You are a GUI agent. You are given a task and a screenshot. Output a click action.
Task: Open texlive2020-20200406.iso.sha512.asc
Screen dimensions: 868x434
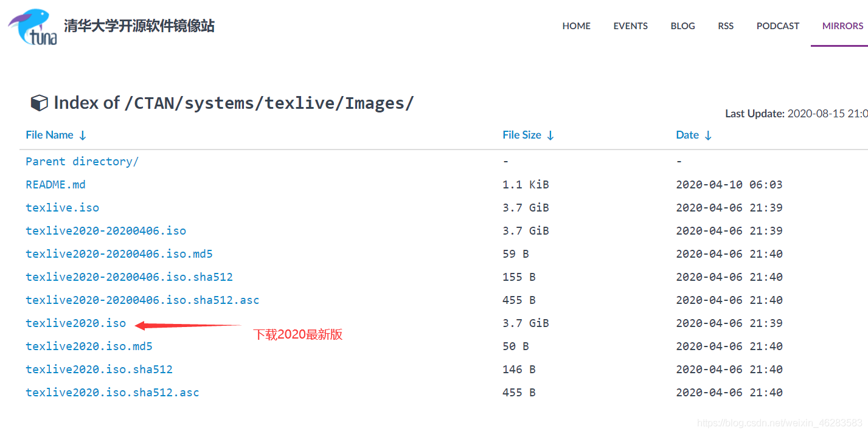142,300
